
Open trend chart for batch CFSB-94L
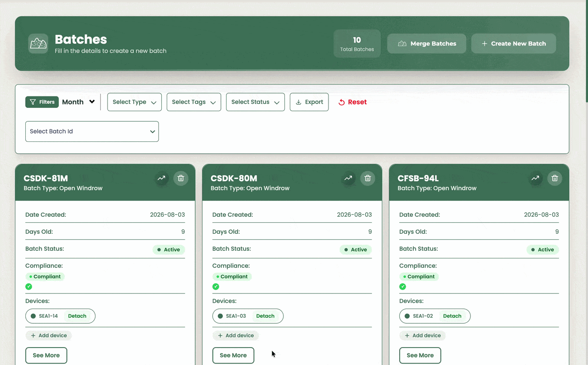[535, 178]
